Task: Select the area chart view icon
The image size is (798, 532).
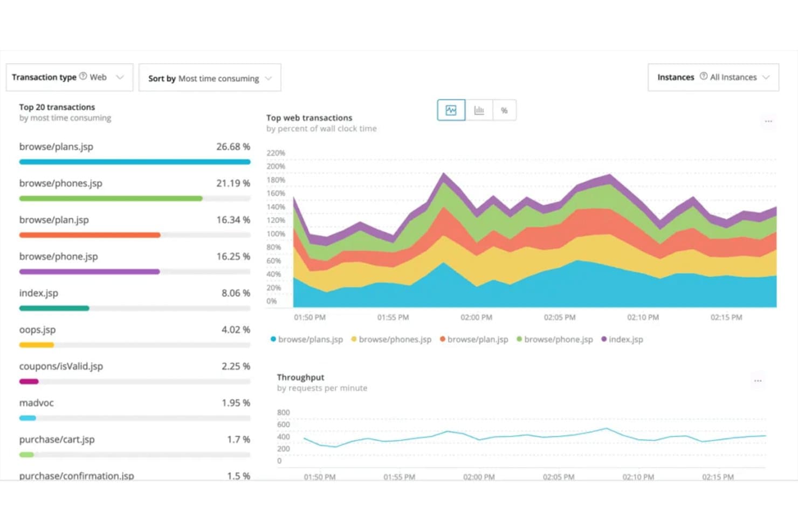Action: [451, 110]
